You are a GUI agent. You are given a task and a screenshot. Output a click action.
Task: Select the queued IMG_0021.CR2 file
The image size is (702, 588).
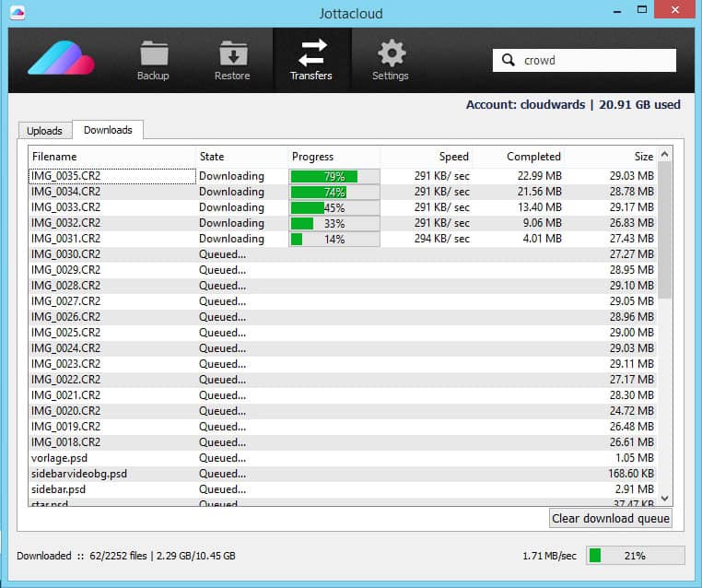point(343,395)
